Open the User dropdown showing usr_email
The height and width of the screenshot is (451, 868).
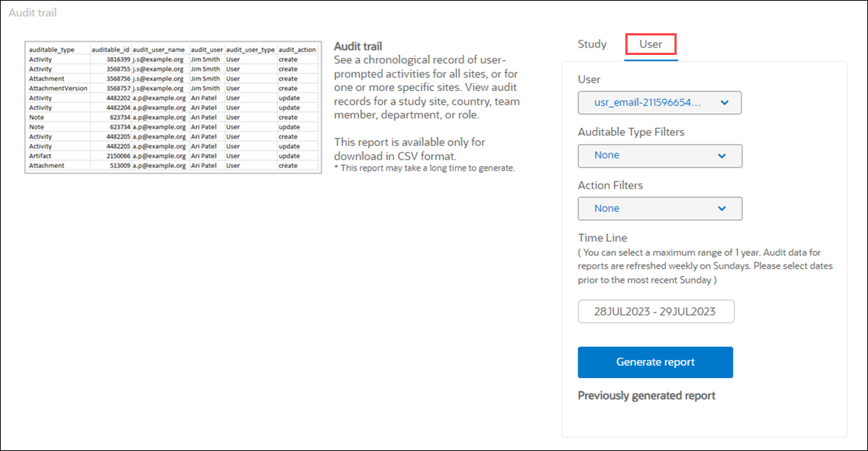point(659,103)
